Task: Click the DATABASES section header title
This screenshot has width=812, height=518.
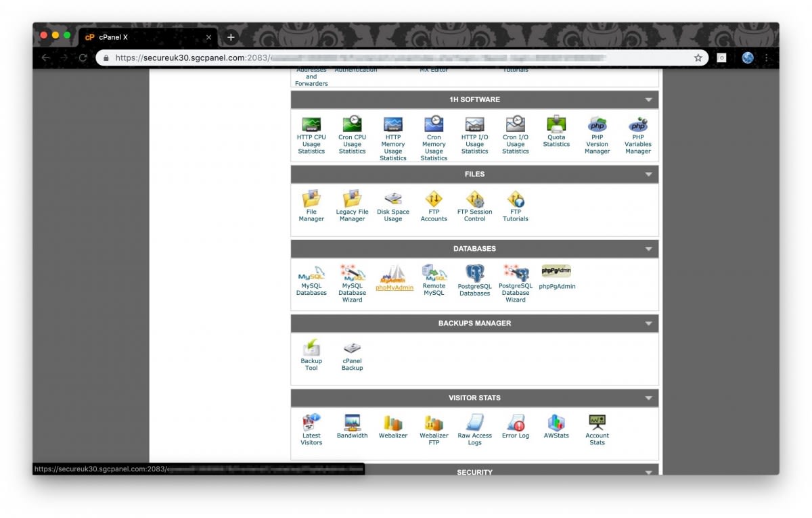Action: click(474, 249)
